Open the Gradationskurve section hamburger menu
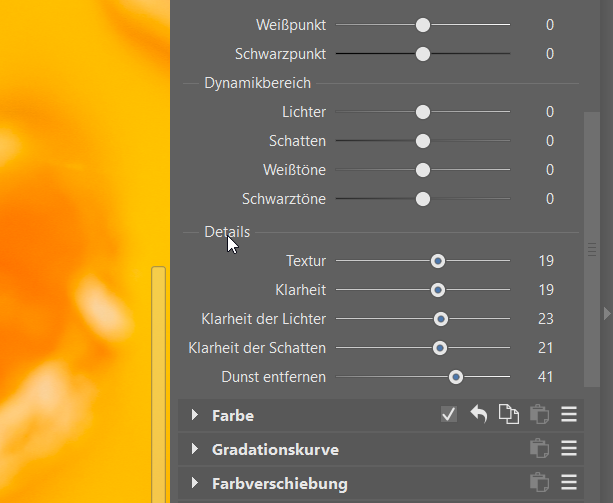 [569, 449]
